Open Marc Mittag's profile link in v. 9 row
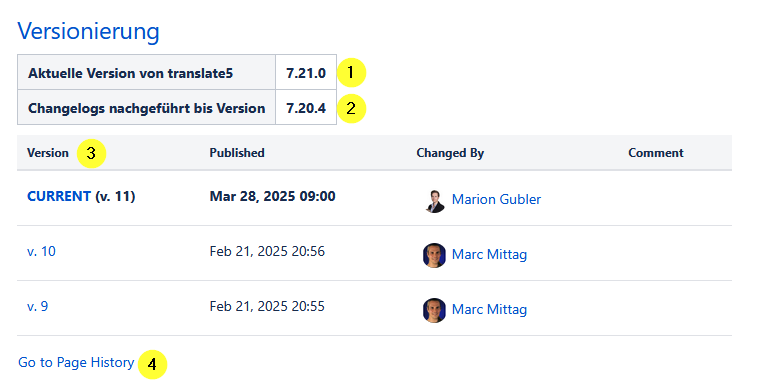Screen dimensions: 757x383 click(x=489, y=309)
